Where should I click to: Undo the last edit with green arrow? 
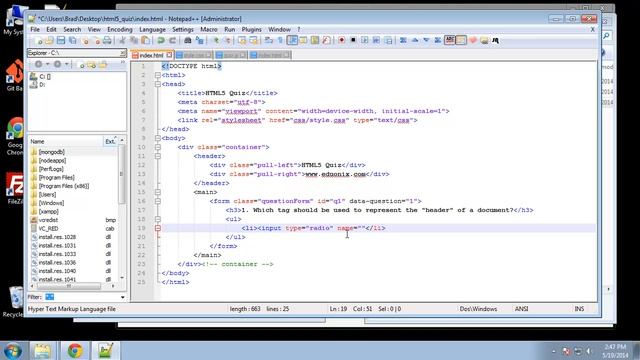(x=161, y=40)
